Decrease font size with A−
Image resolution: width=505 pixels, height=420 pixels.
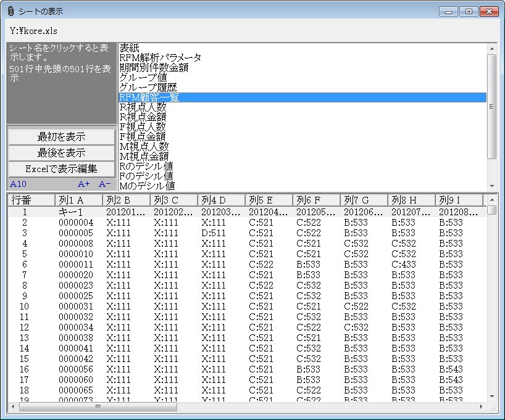105,184
